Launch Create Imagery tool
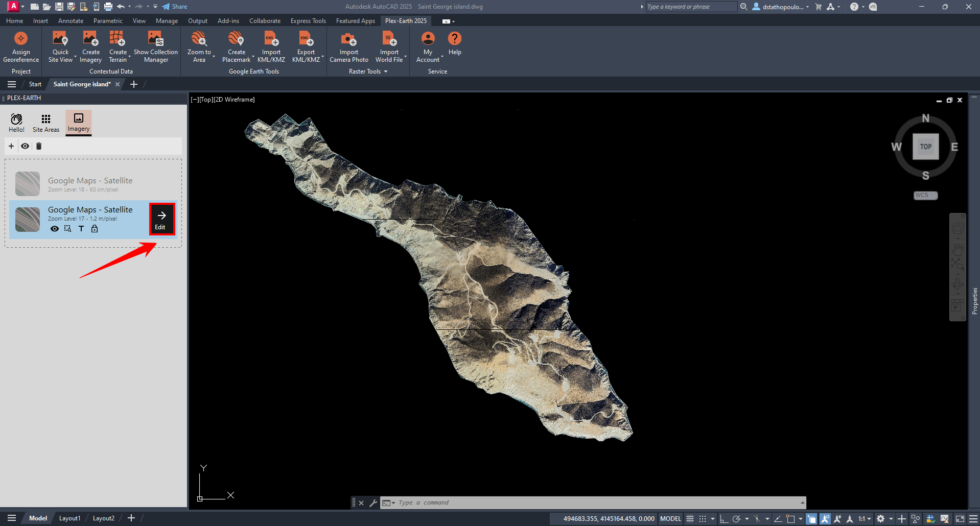The width and height of the screenshot is (980, 526). pyautogui.click(x=90, y=46)
